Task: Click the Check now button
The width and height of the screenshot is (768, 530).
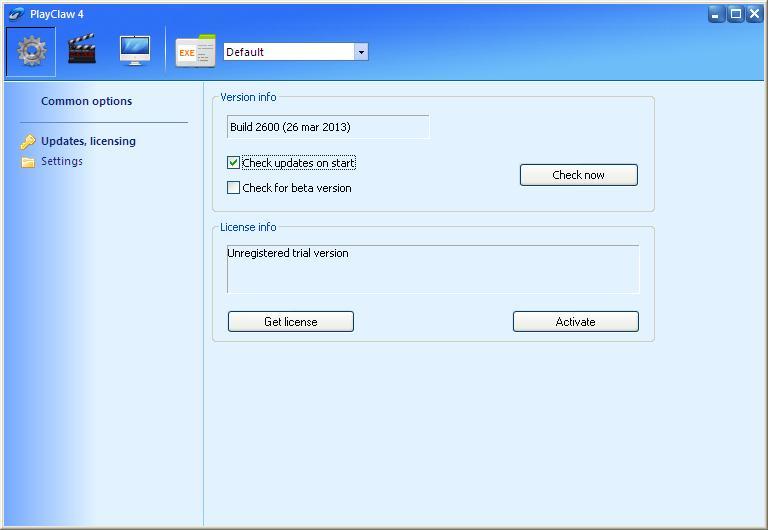Action: point(578,175)
